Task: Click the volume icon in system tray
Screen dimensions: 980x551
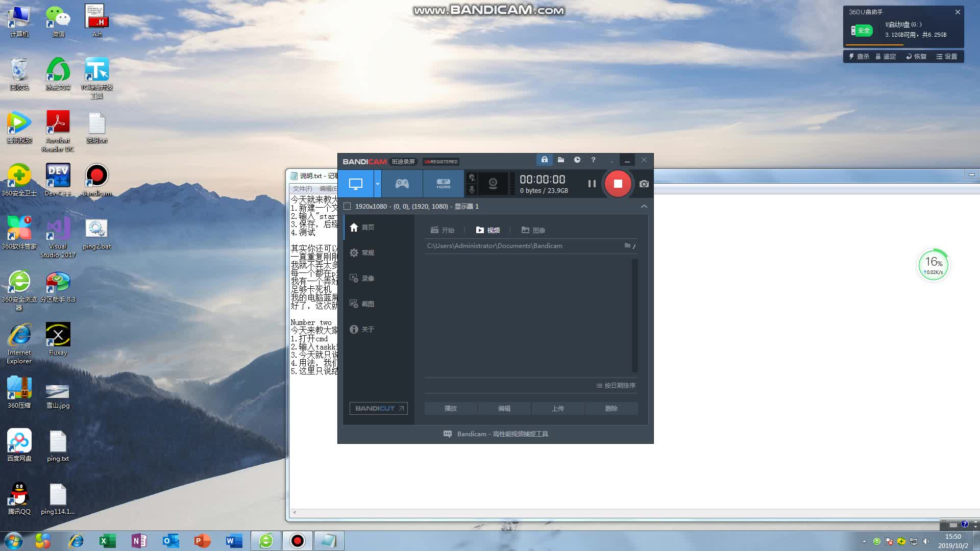Action: tap(926, 541)
